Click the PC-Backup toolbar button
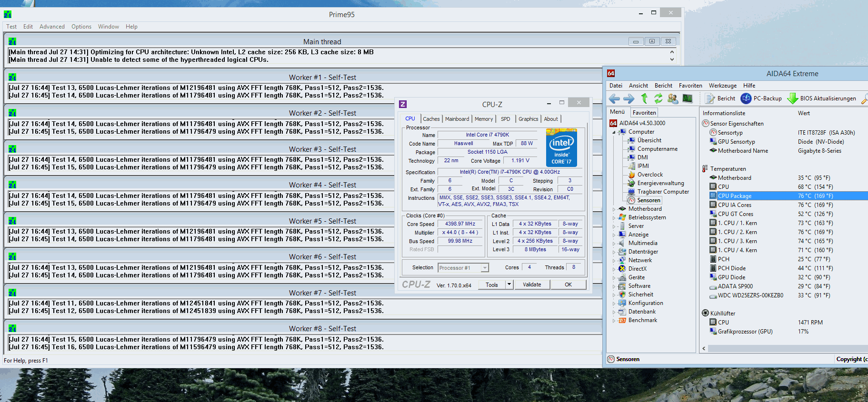Image resolution: width=868 pixels, height=402 pixels. [761, 98]
